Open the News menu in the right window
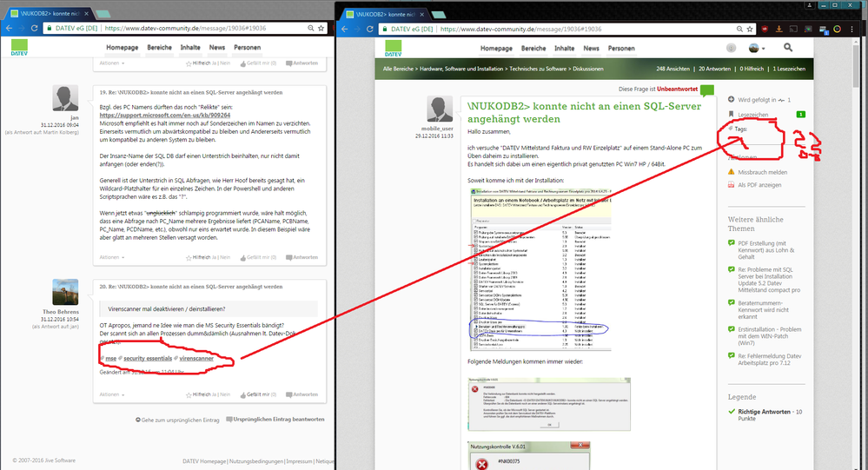The height and width of the screenshot is (470, 868). pyautogui.click(x=591, y=48)
